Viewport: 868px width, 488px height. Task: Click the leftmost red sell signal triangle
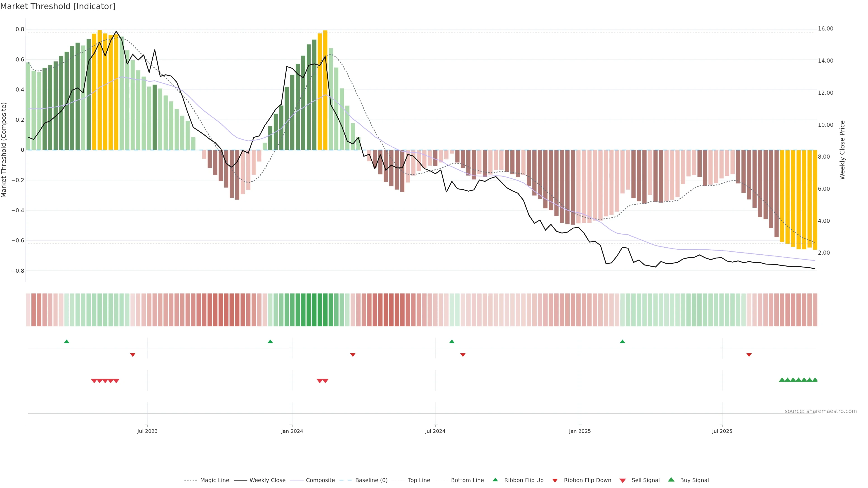(94, 381)
